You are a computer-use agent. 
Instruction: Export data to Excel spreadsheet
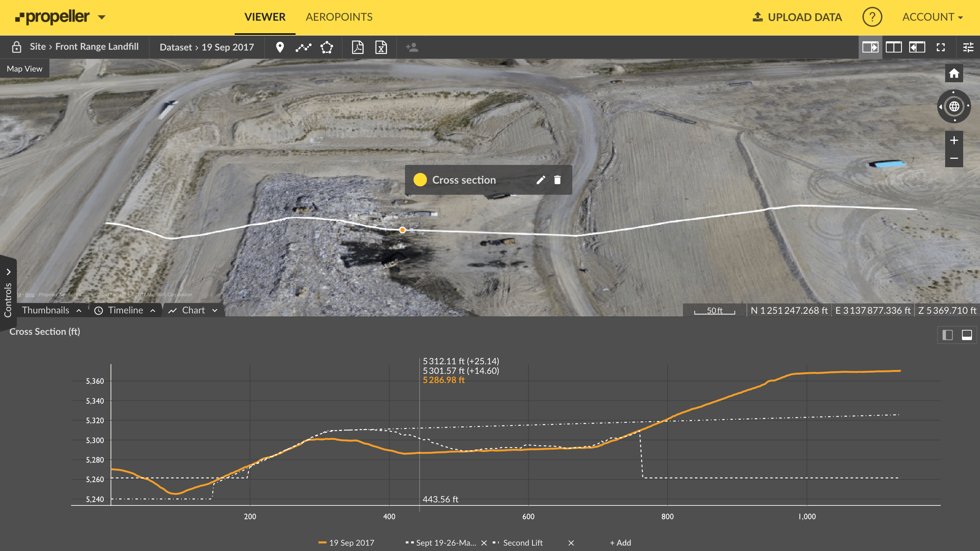(381, 47)
